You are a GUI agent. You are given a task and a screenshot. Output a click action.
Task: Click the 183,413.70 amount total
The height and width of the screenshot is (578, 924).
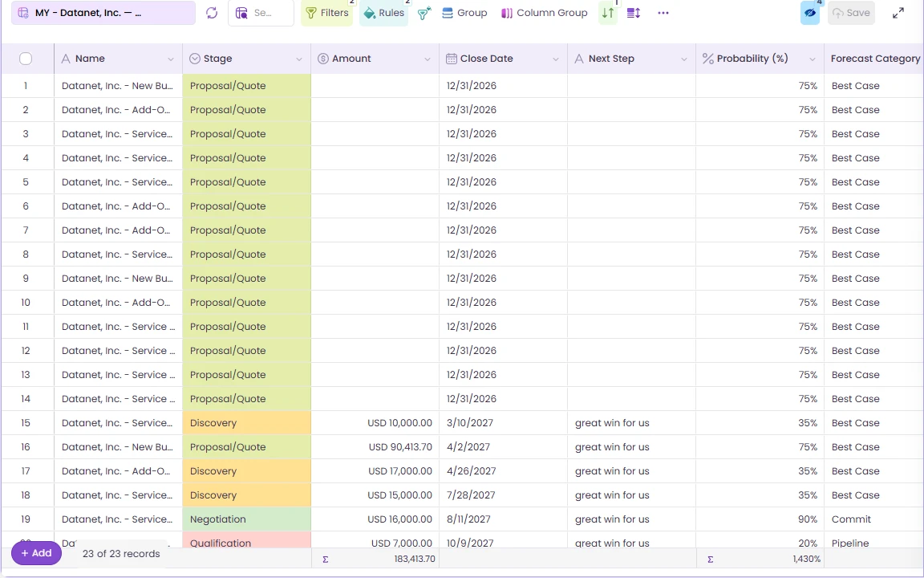point(415,559)
